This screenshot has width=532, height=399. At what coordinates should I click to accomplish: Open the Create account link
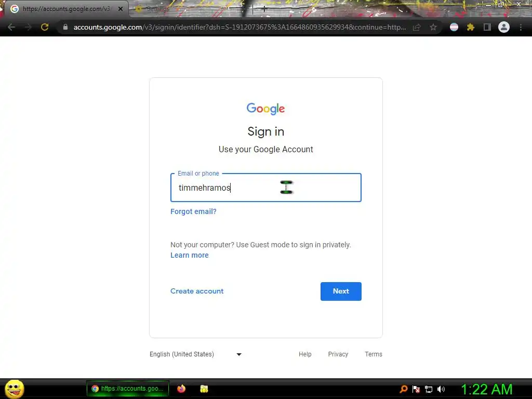[x=197, y=291]
